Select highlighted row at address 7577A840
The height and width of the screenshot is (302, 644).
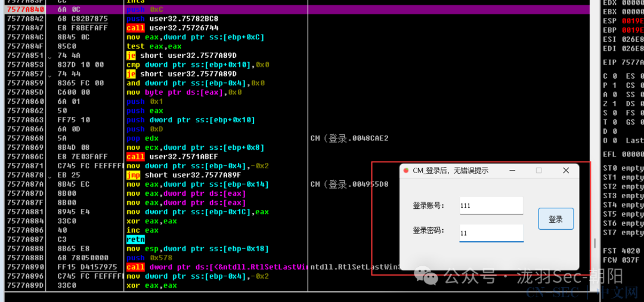click(297, 10)
